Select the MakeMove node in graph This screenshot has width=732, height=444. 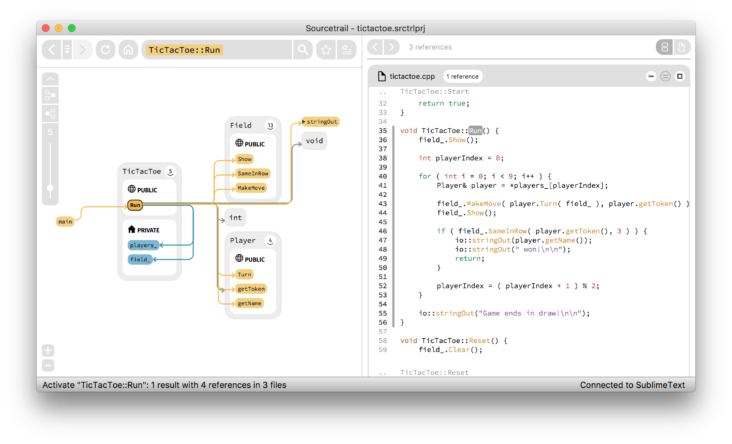coord(251,188)
